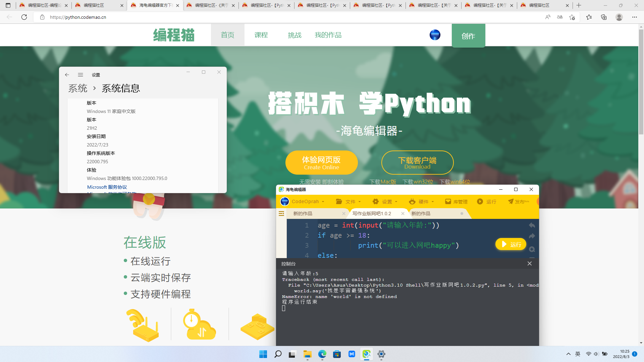The height and width of the screenshot is (362, 644).
Task: Show hidden system tray icons chevron
Action: [569, 354]
